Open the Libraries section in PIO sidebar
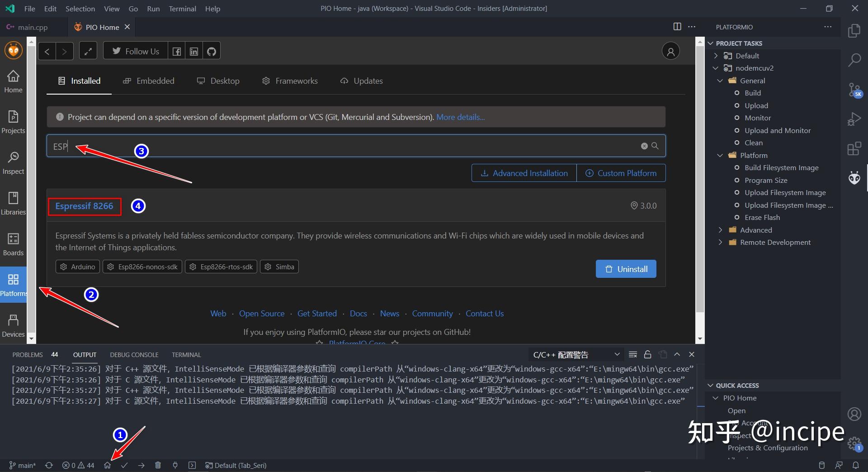Viewport: 868px width, 472px height. tap(13, 204)
